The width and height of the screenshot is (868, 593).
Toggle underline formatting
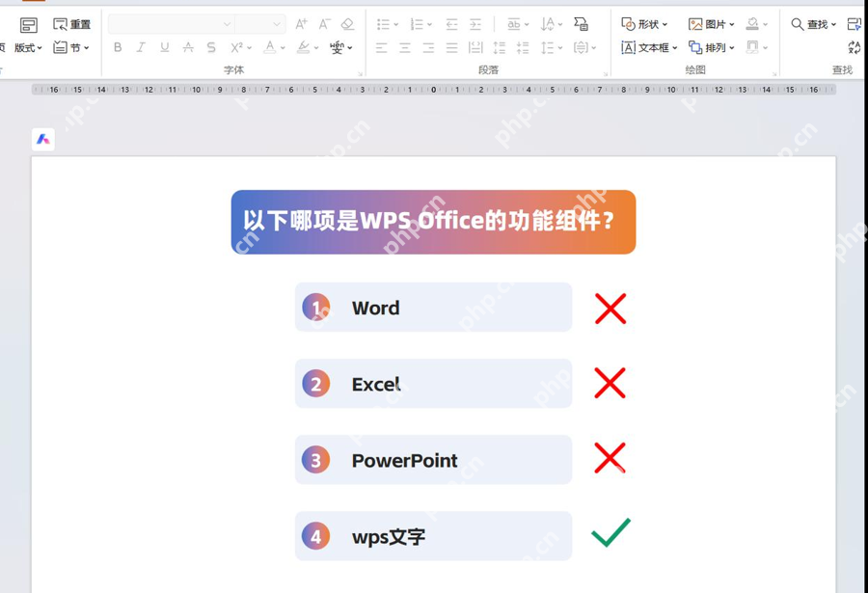pyautogui.click(x=164, y=47)
